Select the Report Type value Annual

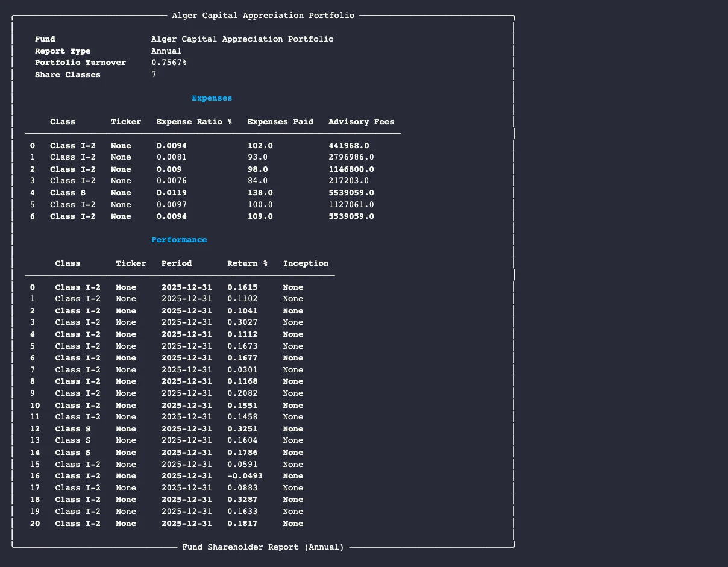(166, 51)
